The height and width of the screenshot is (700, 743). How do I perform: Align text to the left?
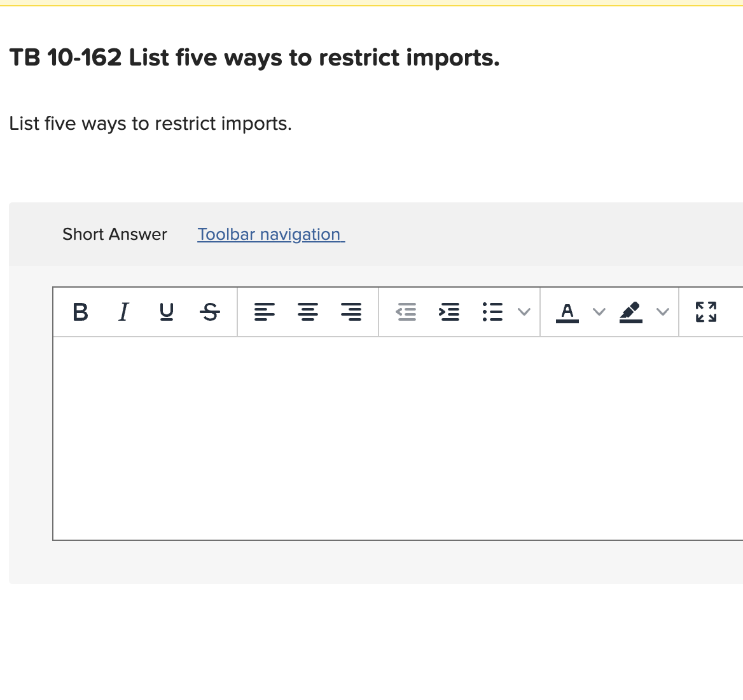click(265, 312)
